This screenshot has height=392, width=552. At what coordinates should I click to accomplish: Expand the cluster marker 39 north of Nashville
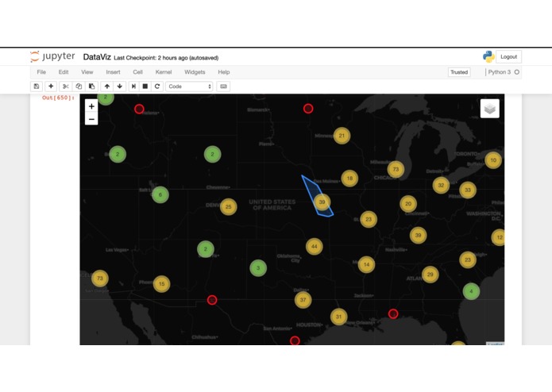419,235
